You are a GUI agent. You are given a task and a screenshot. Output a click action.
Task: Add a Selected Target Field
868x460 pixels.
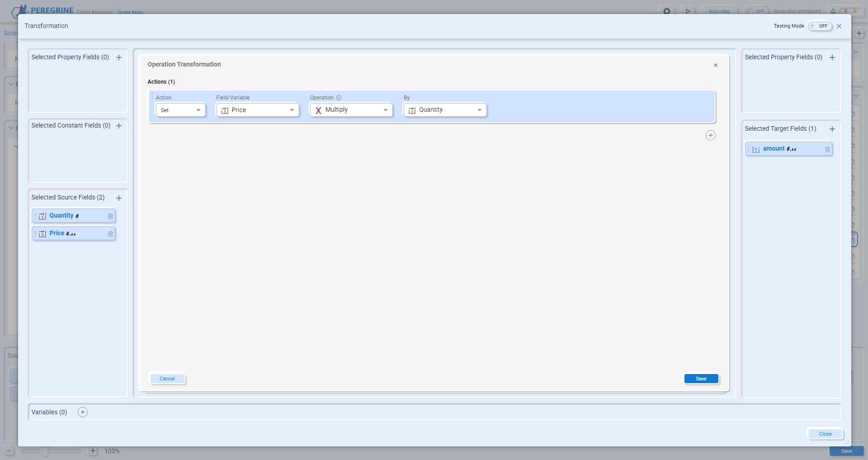point(832,129)
